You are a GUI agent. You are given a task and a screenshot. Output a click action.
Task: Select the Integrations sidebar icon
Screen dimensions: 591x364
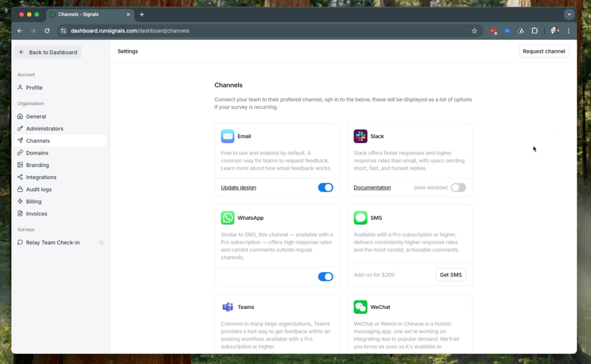20,177
